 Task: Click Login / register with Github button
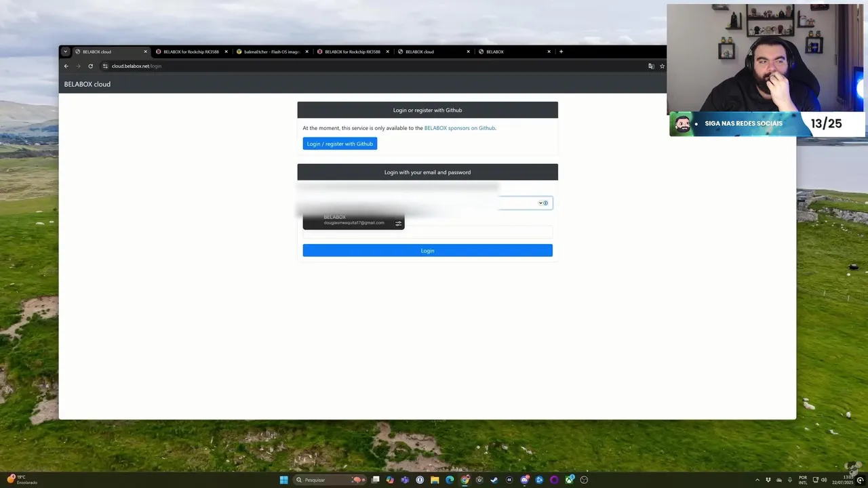[x=340, y=144]
